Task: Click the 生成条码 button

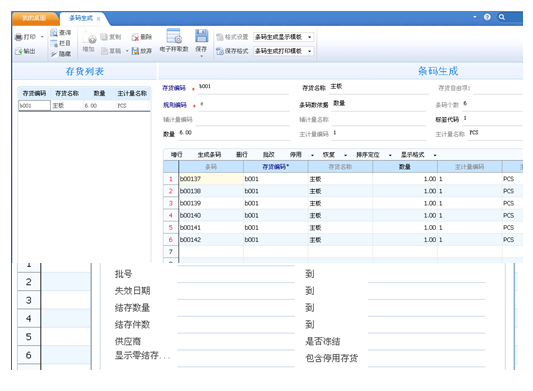Action: (209, 155)
